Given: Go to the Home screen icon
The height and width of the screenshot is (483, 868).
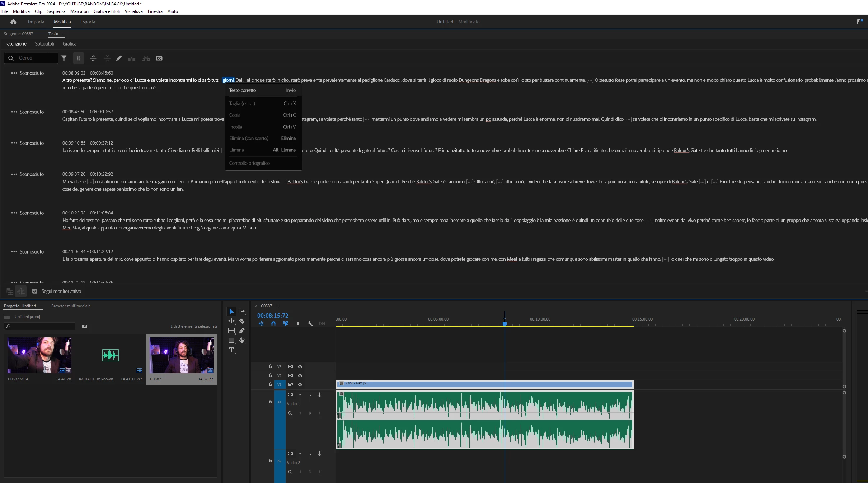Looking at the screenshot, I should tap(13, 22).
